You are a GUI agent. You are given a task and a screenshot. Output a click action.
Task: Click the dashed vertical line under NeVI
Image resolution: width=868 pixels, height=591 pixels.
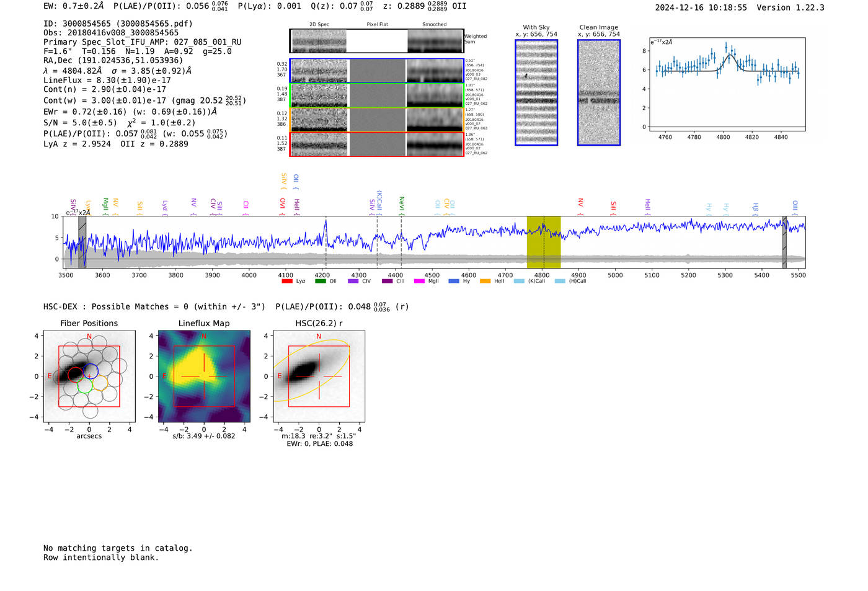coord(401,242)
